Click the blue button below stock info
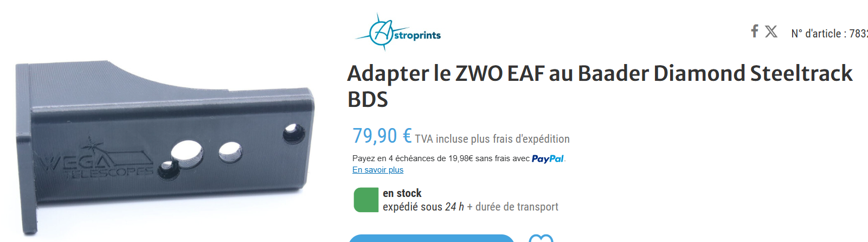 pyautogui.click(x=431, y=238)
